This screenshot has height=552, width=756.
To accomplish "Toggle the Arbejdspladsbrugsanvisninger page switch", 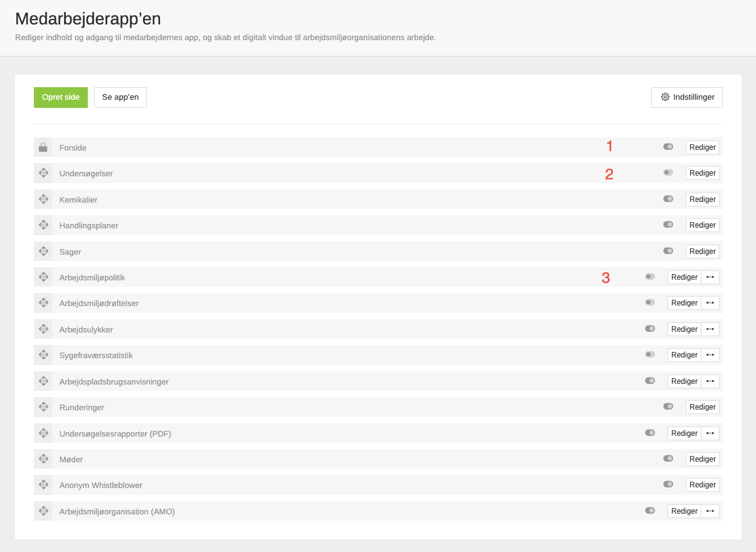I will [x=650, y=381].
